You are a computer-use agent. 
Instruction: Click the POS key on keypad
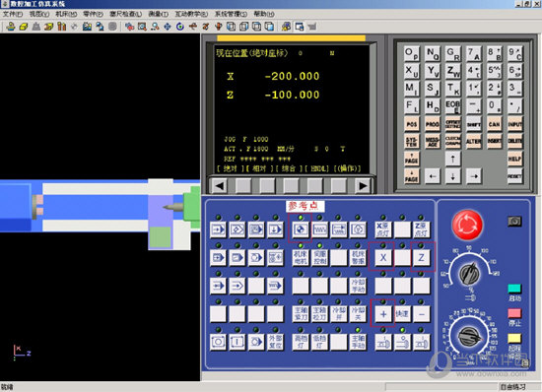coord(411,124)
